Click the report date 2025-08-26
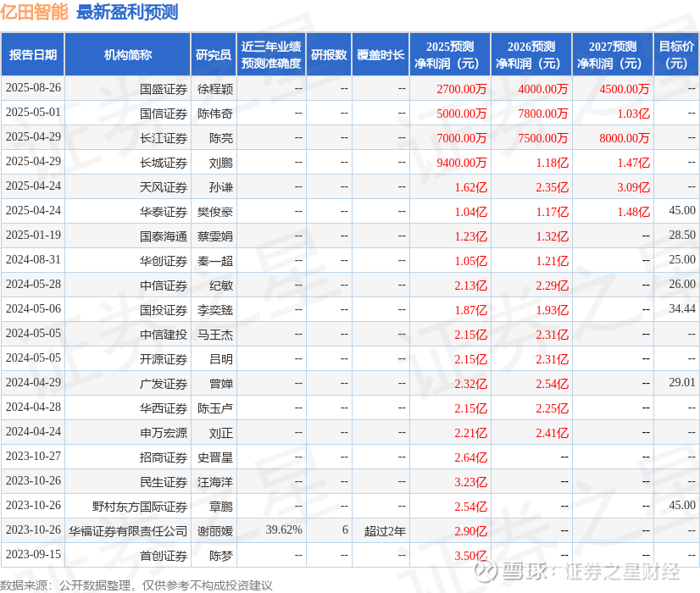The height and width of the screenshot is (593, 700). (x=33, y=87)
